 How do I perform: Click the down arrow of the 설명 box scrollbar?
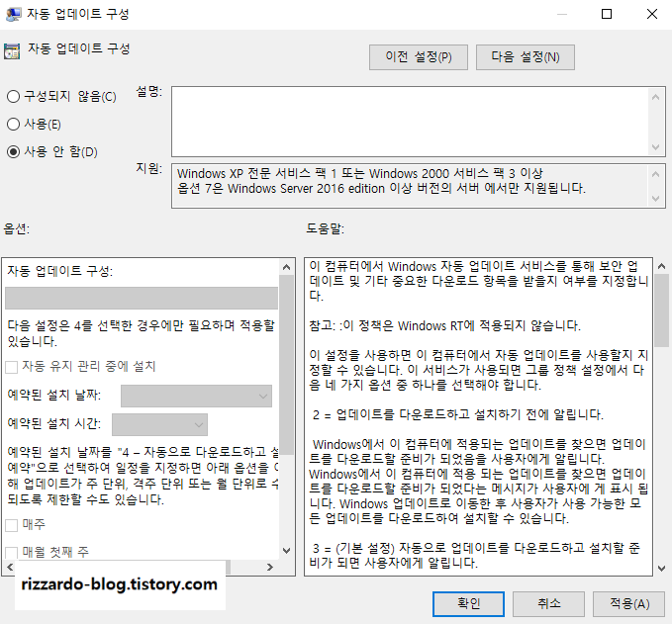click(656, 147)
